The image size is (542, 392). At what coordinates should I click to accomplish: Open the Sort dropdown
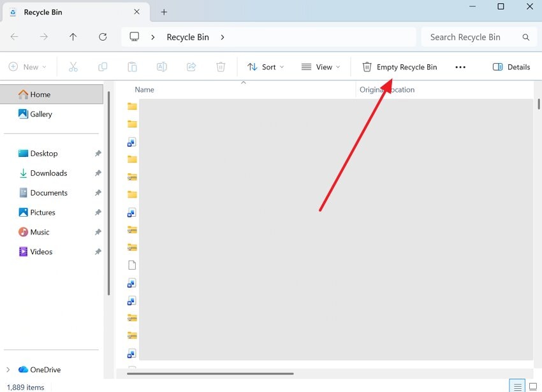265,67
